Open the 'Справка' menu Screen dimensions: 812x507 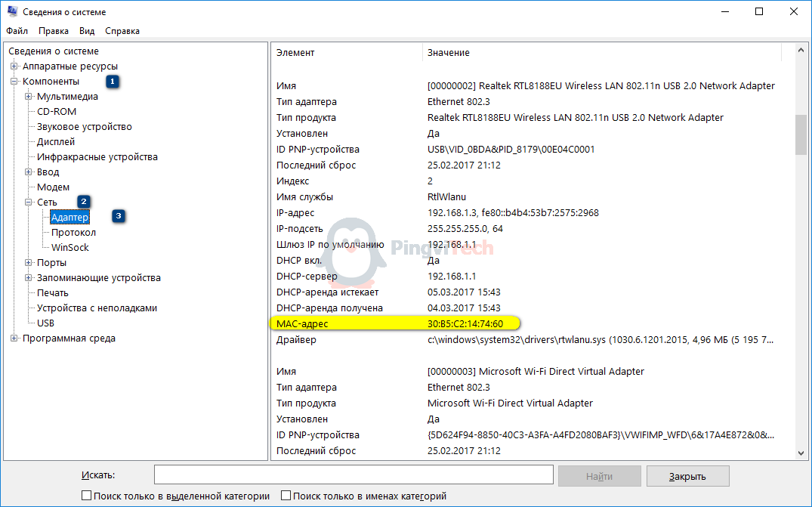coord(122,31)
